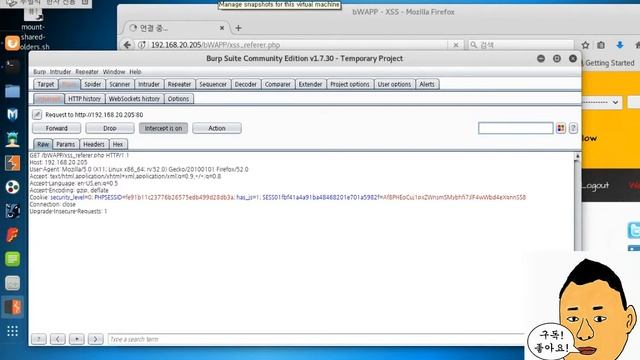The height and width of the screenshot is (360, 640).
Task: Open the Project options tab
Action: click(350, 84)
